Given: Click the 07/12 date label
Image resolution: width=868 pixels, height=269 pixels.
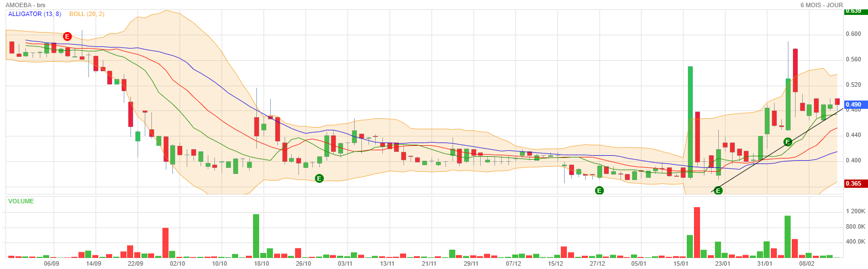Looking at the screenshot, I should click(513, 264).
